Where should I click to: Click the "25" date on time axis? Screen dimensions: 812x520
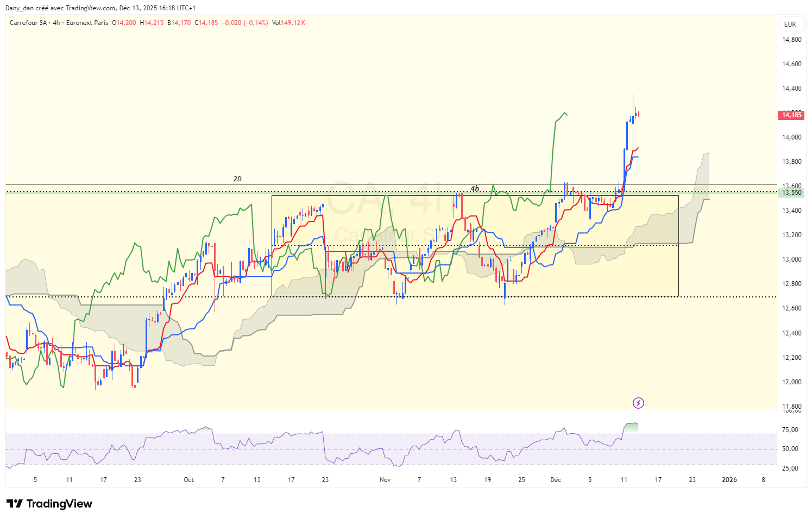[521, 480]
